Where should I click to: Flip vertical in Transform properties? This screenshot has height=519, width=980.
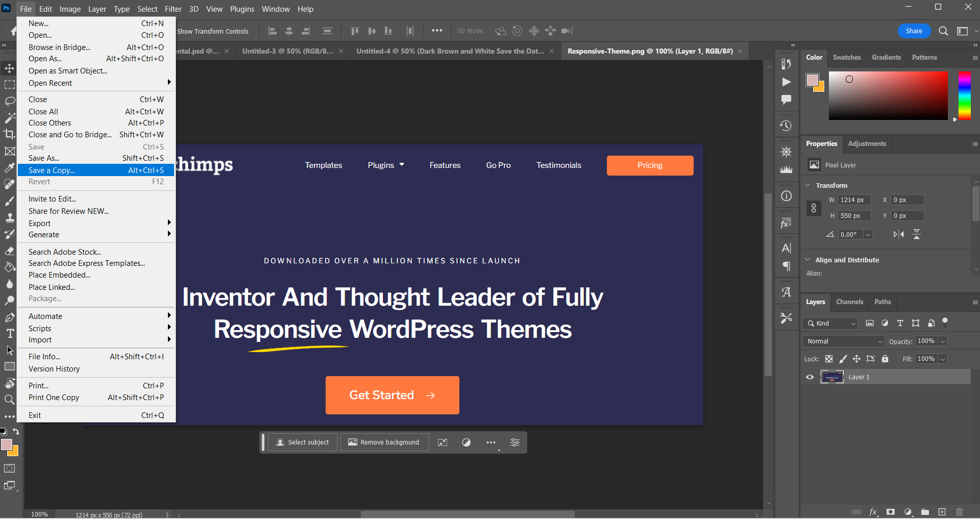click(917, 234)
